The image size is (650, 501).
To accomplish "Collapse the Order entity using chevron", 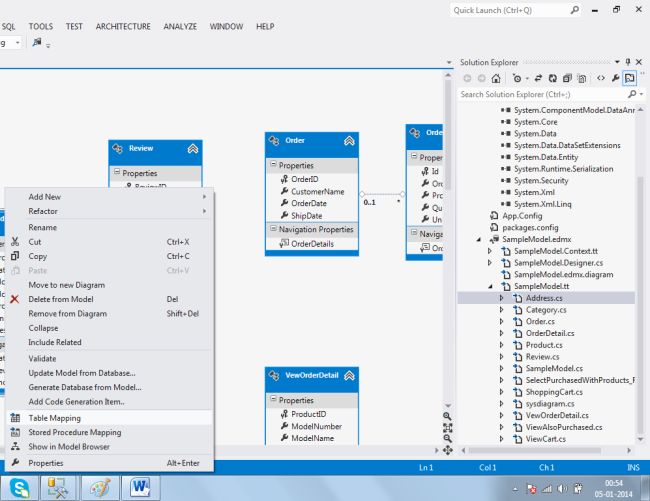I will point(349,141).
